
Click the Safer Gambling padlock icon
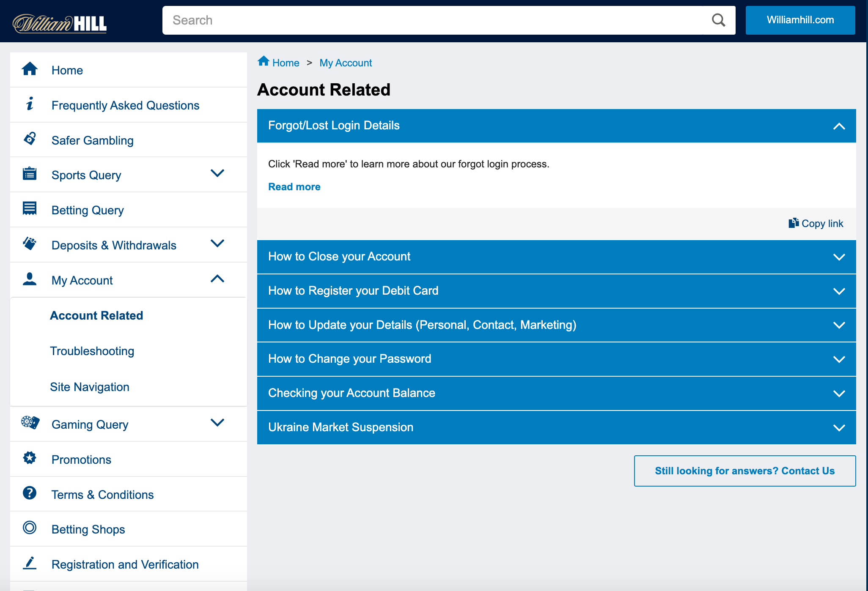click(30, 139)
